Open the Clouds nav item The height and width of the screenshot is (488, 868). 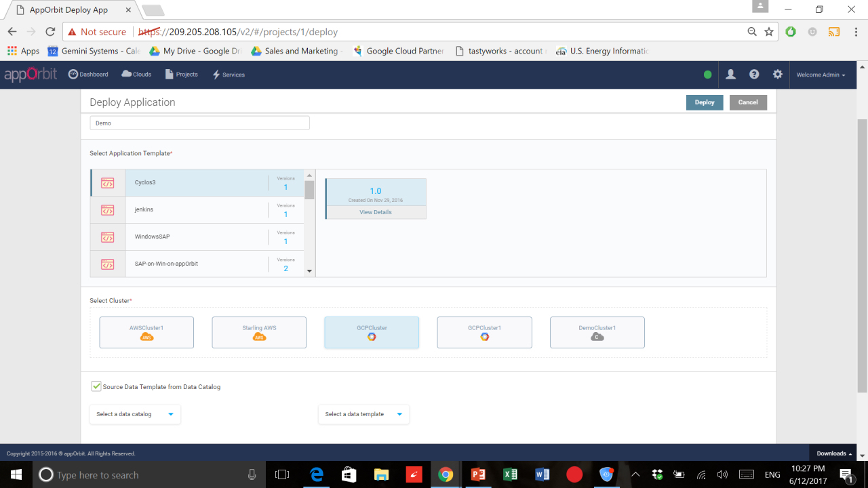pos(136,75)
